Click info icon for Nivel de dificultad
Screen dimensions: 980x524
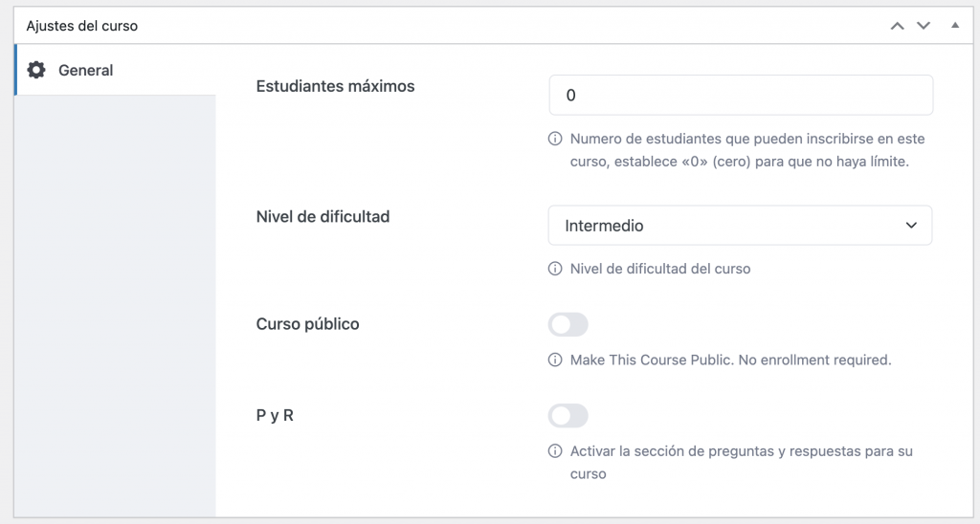click(x=555, y=269)
